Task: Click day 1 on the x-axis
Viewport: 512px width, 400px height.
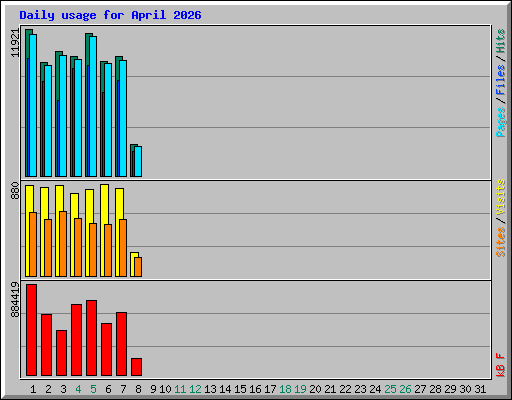Action: (x=33, y=389)
